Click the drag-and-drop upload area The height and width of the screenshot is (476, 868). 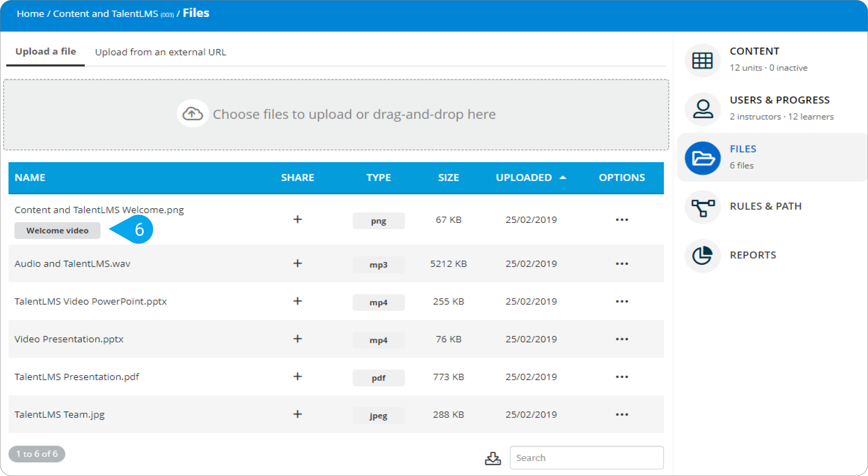point(336,114)
